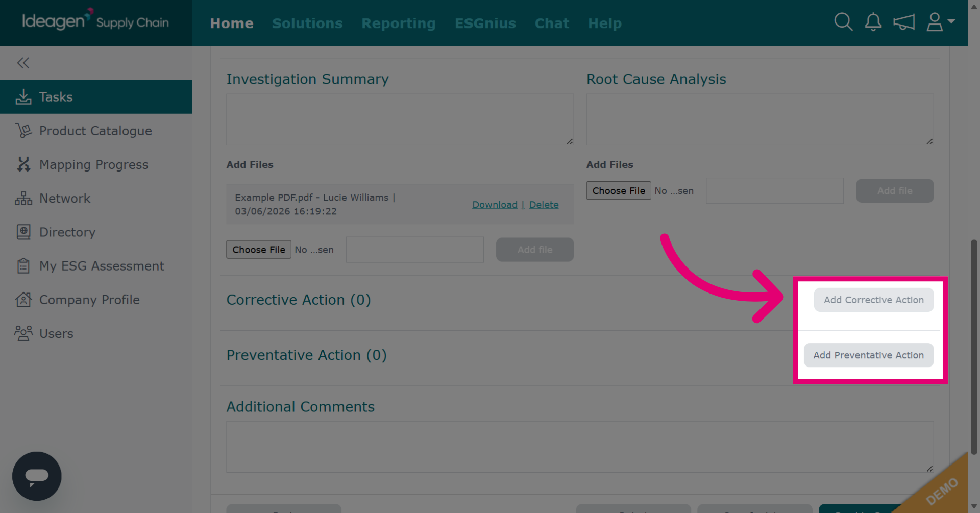Click the Ideagen Supply Chain logo
This screenshot has width=980, height=513.
point(95,20)
